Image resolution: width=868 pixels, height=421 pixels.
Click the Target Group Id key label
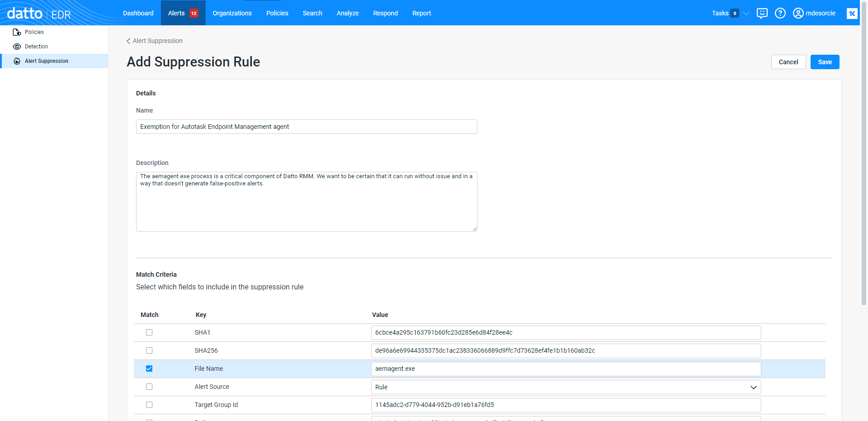pos(216,405)
